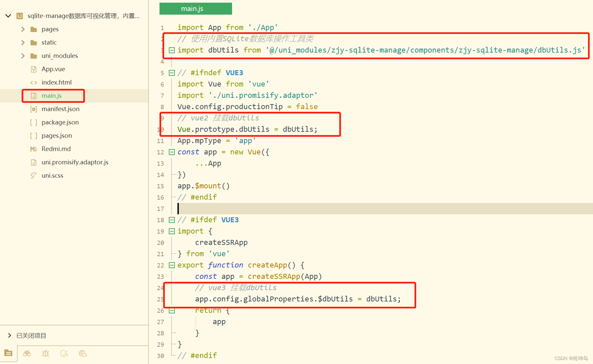Expand the uni_modules folder
The width and height of the screenshot is (593, 364).
tap(22, 56)
